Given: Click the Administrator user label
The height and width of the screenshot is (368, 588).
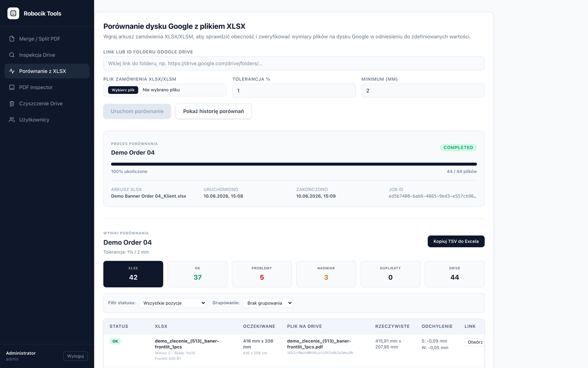Looking at the screenshot, I should [x=21, y=353].
